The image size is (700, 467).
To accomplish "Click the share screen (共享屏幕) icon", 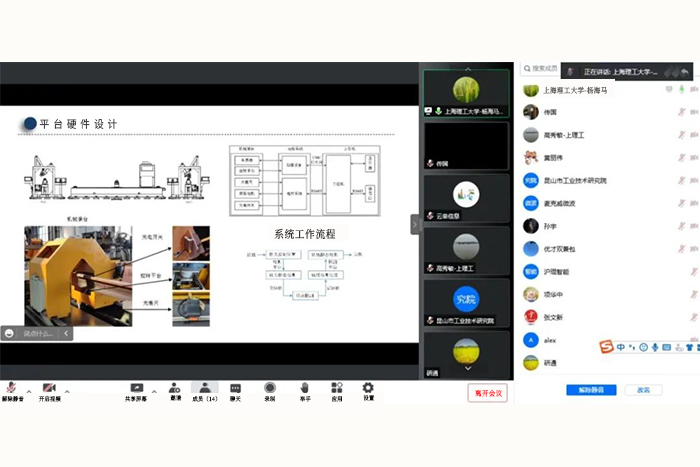I will tap(136, 389).
